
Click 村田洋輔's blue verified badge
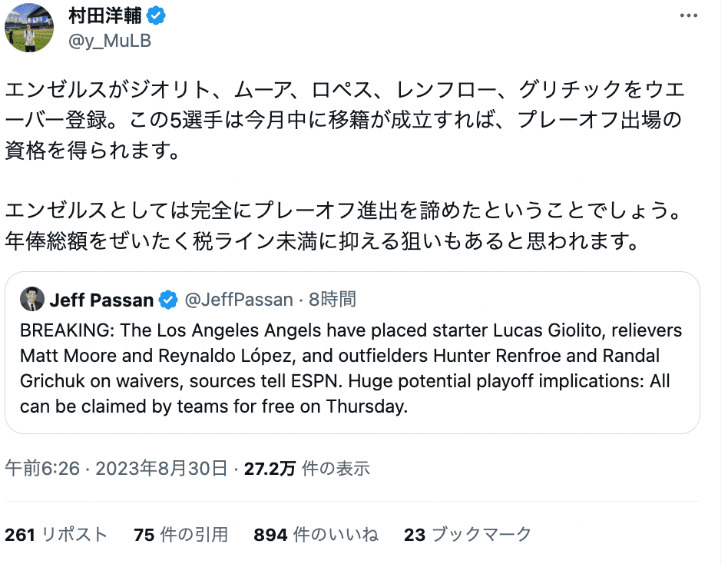pos(155,15)
